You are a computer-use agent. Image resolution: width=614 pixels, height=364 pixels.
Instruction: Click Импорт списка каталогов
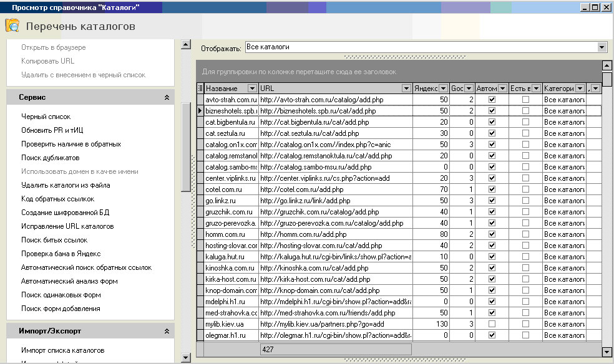point(62,350)
